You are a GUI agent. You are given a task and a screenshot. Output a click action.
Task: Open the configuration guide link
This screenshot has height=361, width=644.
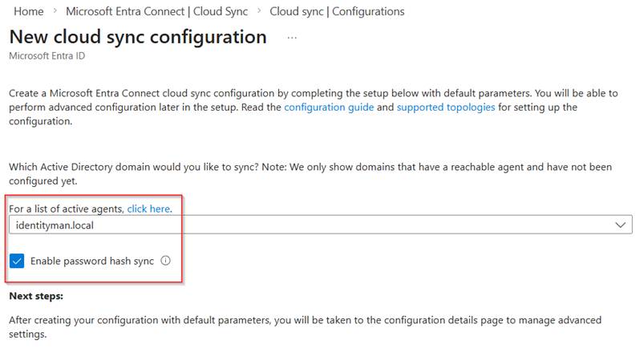point(329,107)
